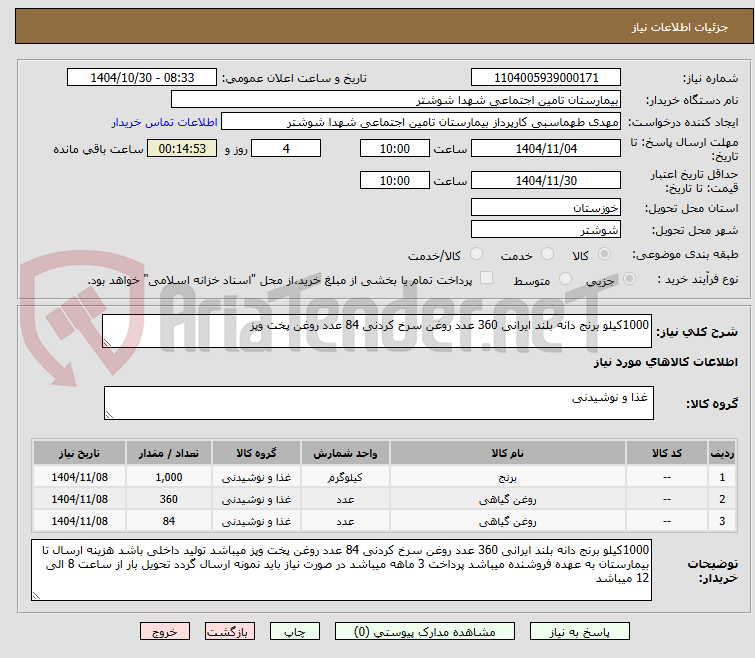Image resolution: width=755 pixels, height=658 pixels.
Task: Click the requester field مهدی طهماسبی
Action: (x=420, y=122)
